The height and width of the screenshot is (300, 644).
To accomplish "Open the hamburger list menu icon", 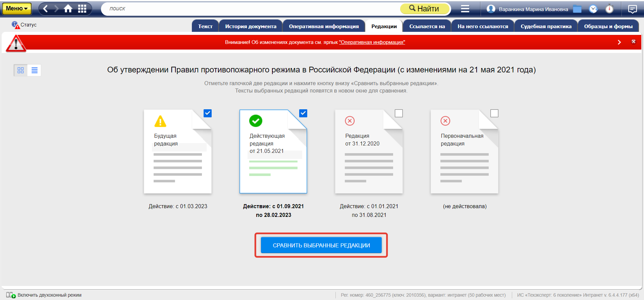I will click(x=465, y=9).
